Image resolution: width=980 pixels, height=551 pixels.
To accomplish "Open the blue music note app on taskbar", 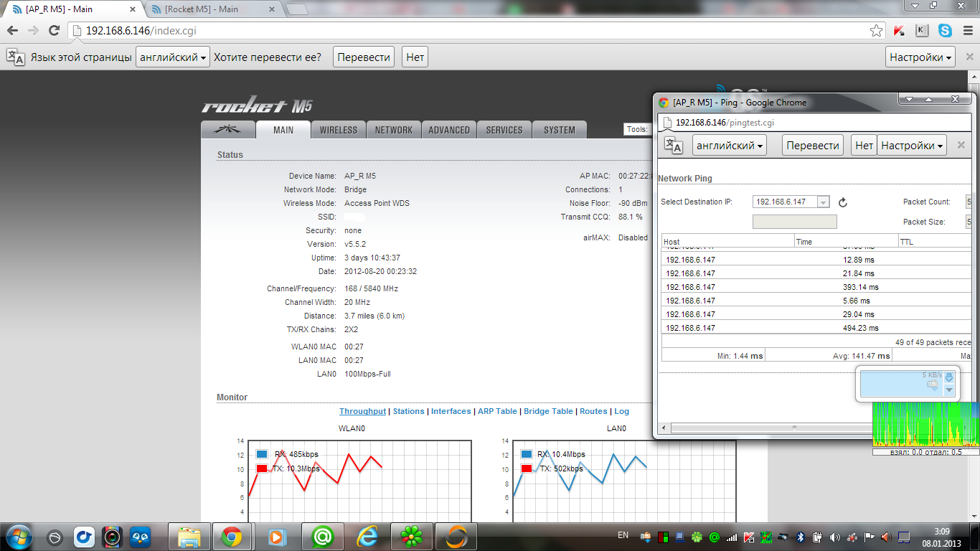I will tap(83, 537).
